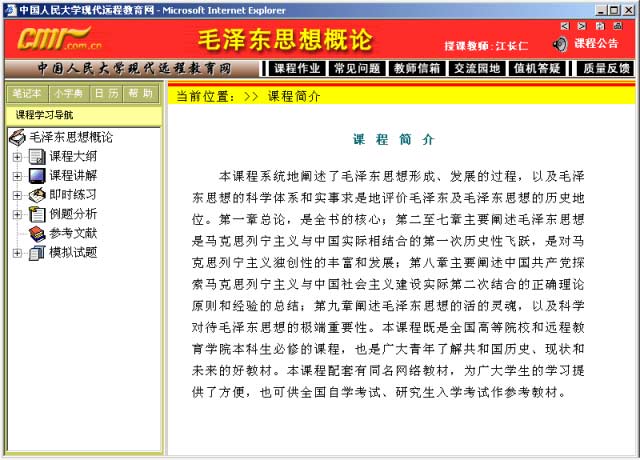Click the writing-hand icon for 即时练习
The image size is (640, 460).
[37, 195]
